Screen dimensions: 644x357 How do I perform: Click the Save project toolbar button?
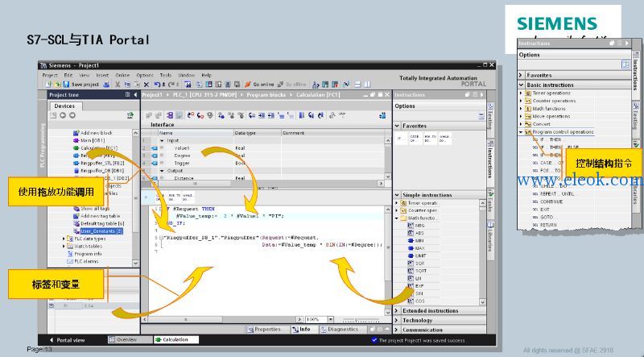click(x=81, y=85)
